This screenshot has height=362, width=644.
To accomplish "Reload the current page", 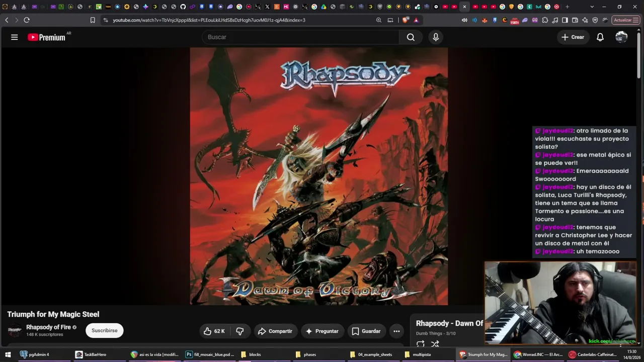I will [27, 20].
